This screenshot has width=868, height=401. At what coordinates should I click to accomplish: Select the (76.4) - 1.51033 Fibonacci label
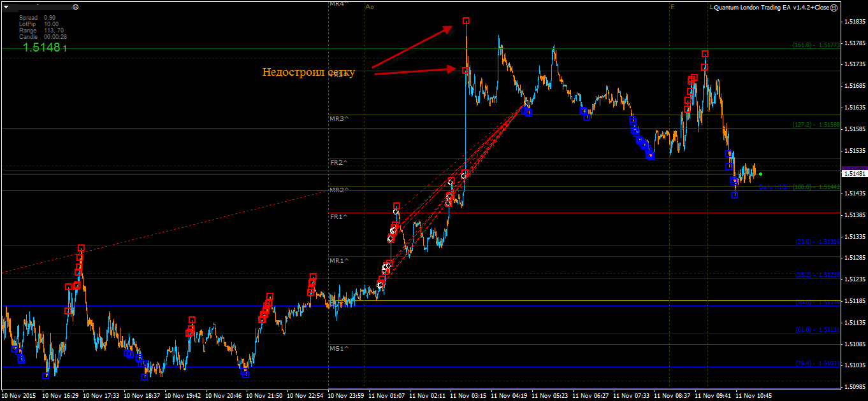pos(818,363)
